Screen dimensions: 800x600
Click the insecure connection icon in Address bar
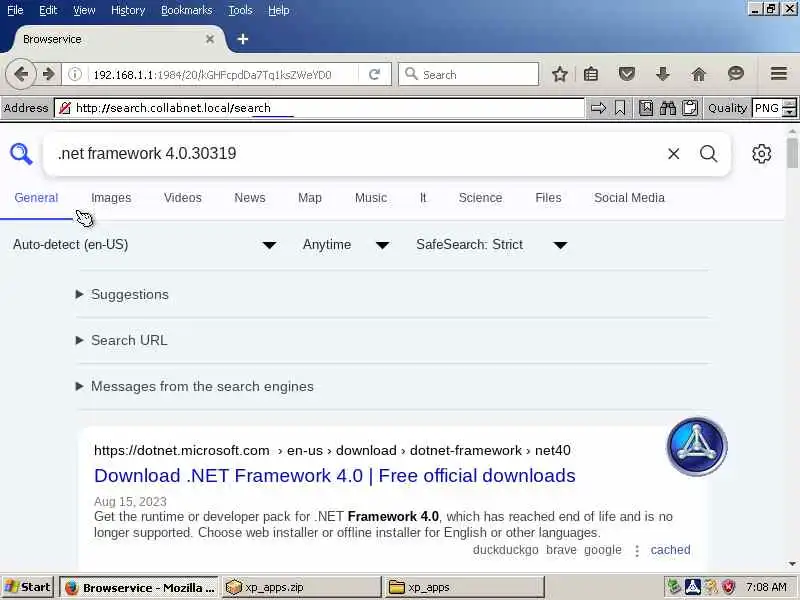[65, 108]
